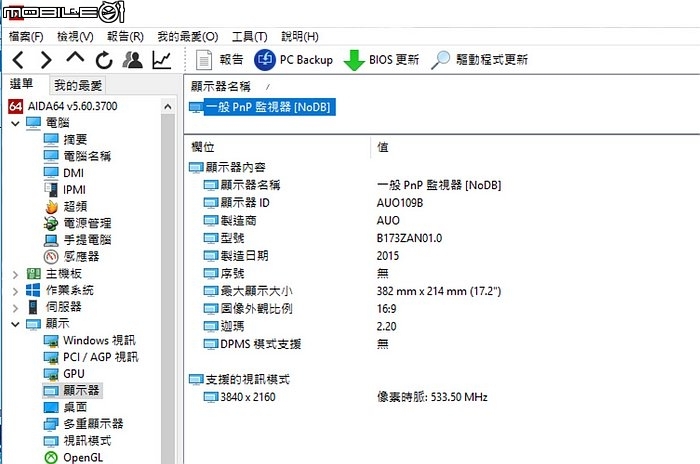Click the tree scrollbar up arrow
The width and height of the screenshot is (700, 464).
[x=168, y=107]
